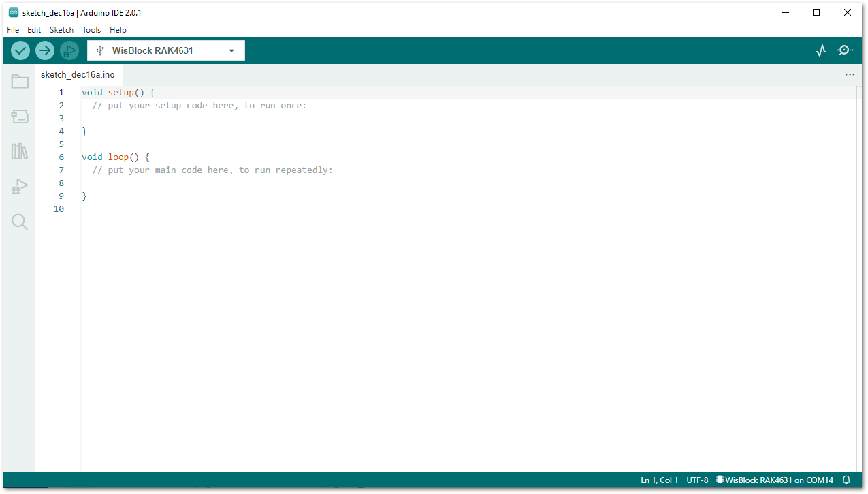
Task: Open the editor tab ellipsis menu
Action: tap(850, 74)
